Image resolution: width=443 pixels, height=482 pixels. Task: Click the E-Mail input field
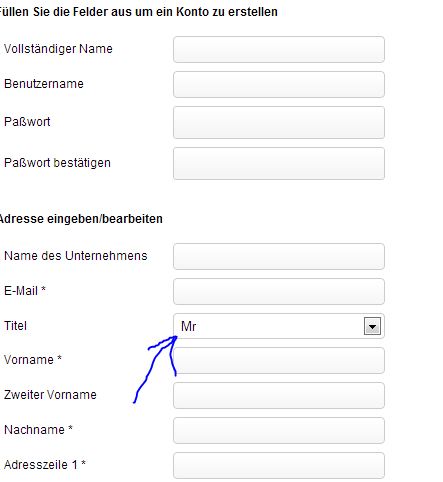click(279, 291)
